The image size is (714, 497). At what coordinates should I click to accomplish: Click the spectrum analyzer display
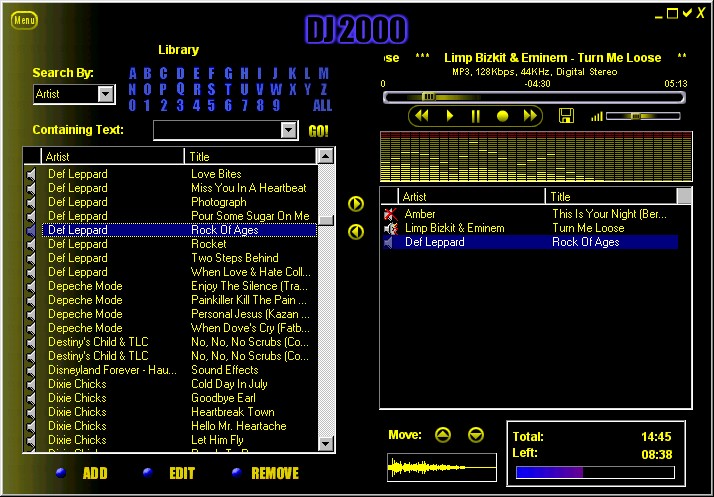[536, 156]
